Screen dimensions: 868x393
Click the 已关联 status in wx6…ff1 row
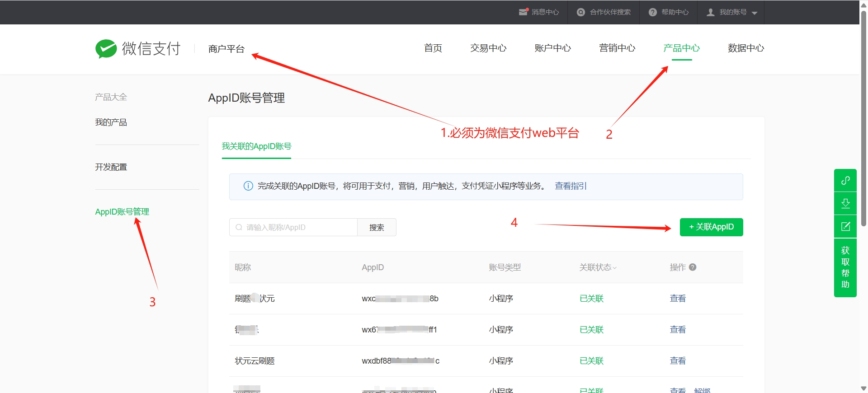coord(591,330)
